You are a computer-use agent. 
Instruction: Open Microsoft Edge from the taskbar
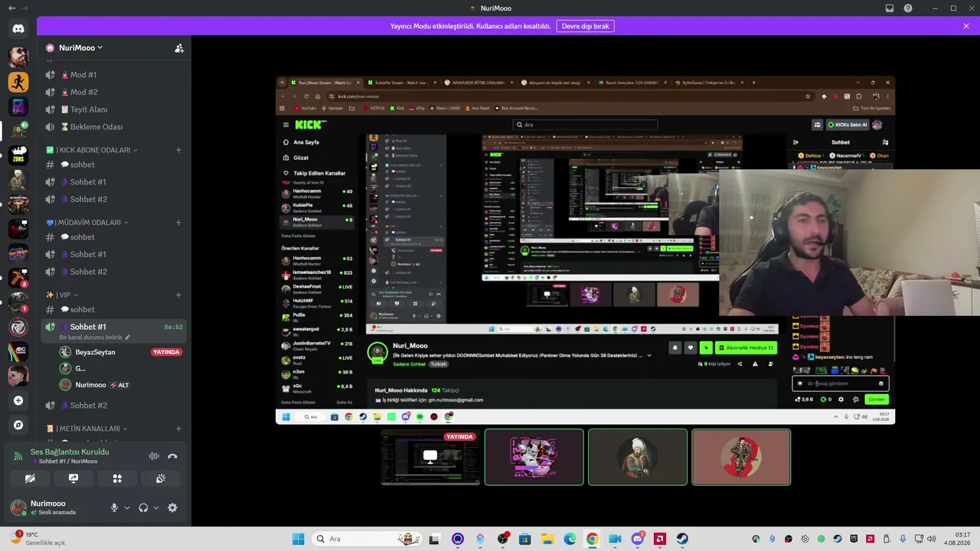point(570,539)
